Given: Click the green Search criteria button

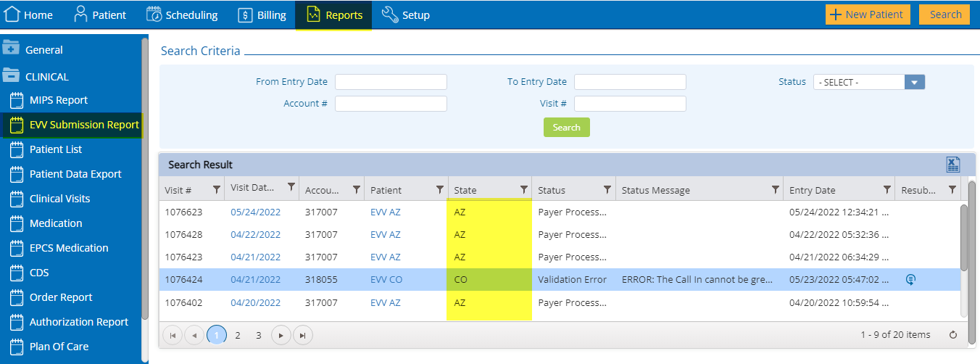Looking at the screenshot, I should click(567, 127).
